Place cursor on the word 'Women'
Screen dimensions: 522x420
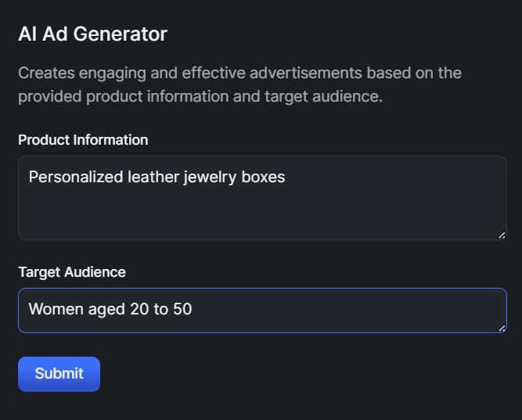(x=54, y=309)
